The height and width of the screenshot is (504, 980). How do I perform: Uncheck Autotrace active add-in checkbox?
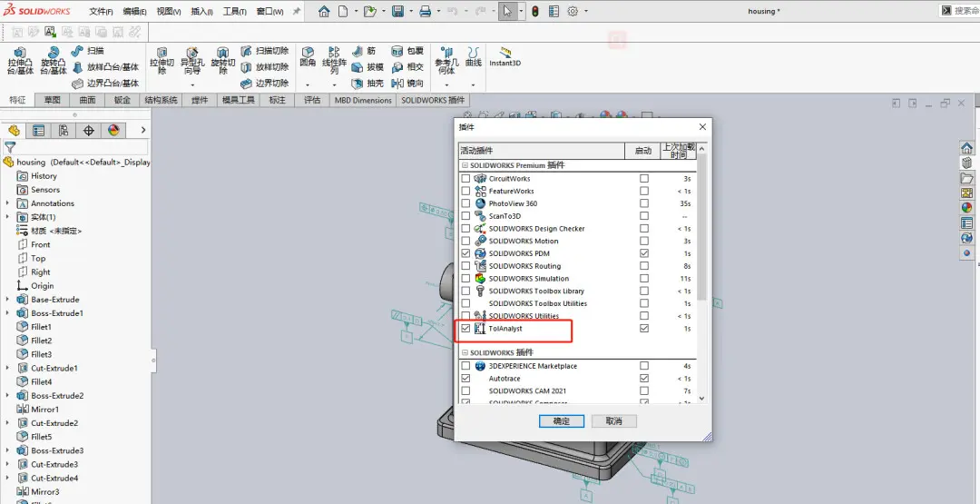click(465, 379)
